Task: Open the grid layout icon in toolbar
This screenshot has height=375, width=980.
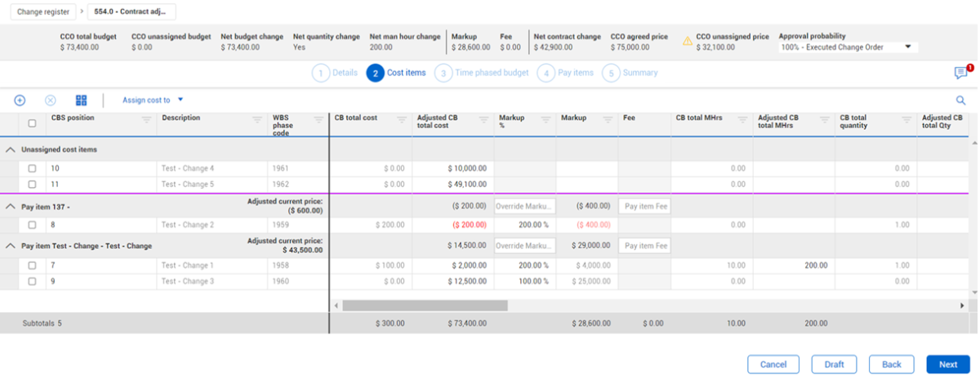Action: pos(81,100)
